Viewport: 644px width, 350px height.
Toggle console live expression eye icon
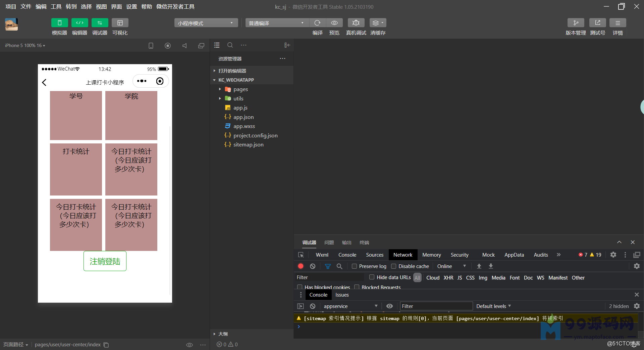tap(389, 306)
